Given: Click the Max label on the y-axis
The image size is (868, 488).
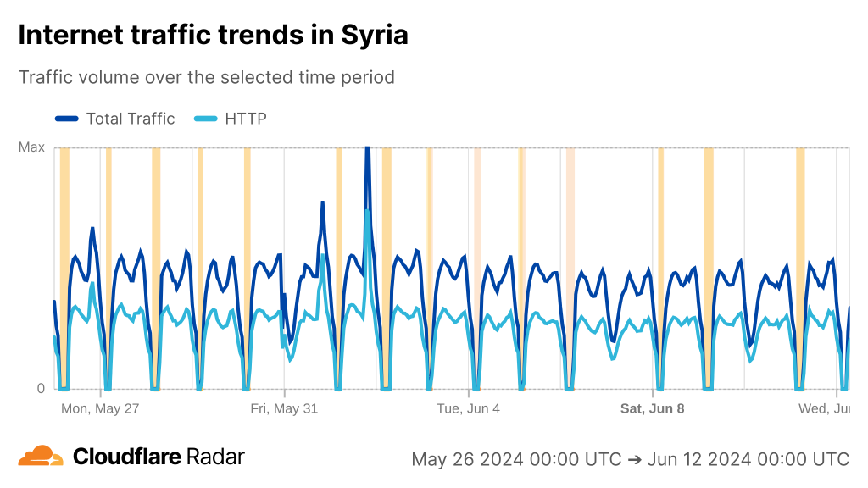Looking at the screenshot, I should coord(31,147).
